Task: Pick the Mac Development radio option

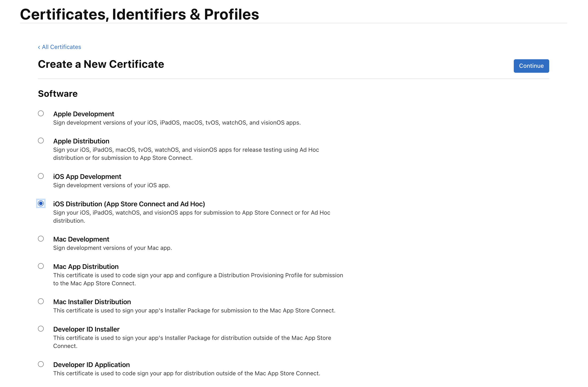Action: coord(41,239)
